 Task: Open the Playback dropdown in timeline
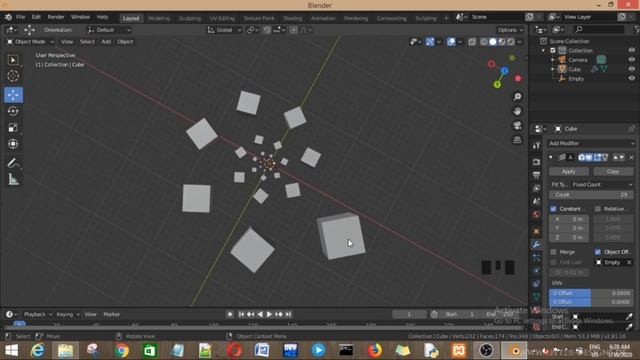click(x=38, y=314)
